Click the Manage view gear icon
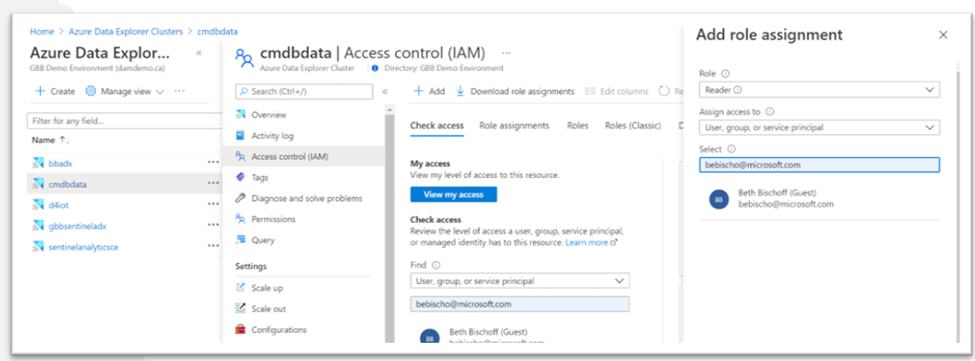The height and width of the screenshot is (361, 975). (91, 91)
